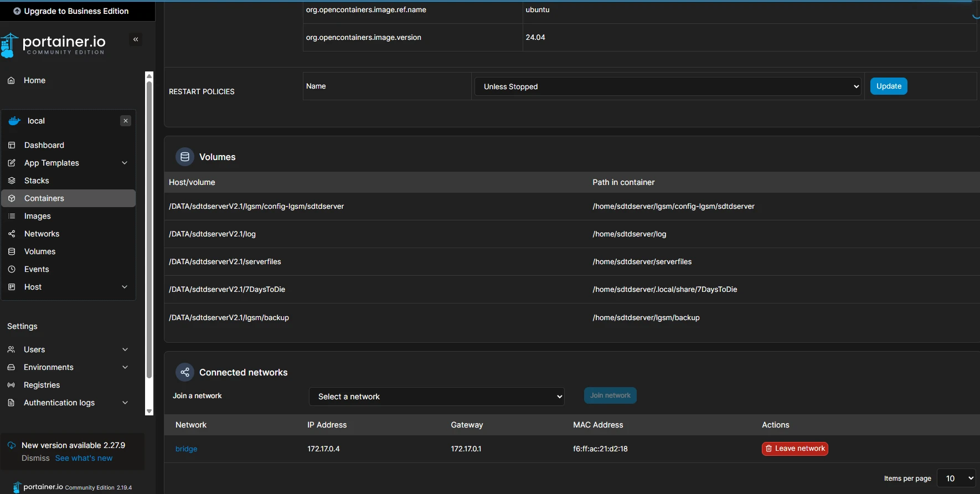
Task: Click the upgrade arrow icon in top banner
Action: [17, 11]
